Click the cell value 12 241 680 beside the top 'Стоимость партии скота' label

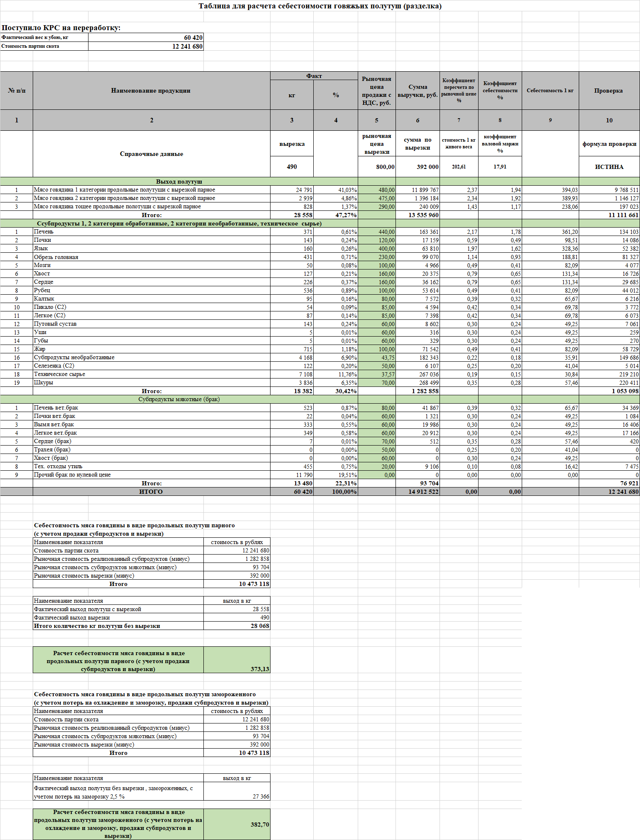[x=146, y=46]
